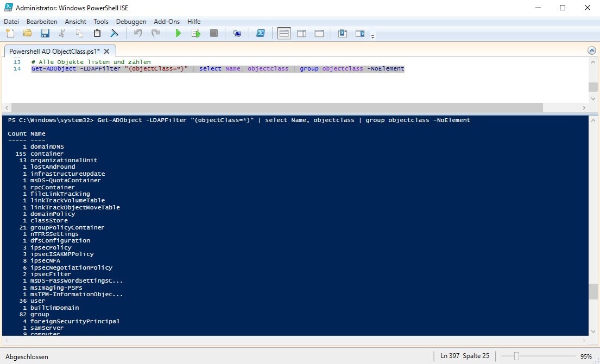
Task: Run the script with the green play icon
Action: pyautogui.click(x=178, y=34)
